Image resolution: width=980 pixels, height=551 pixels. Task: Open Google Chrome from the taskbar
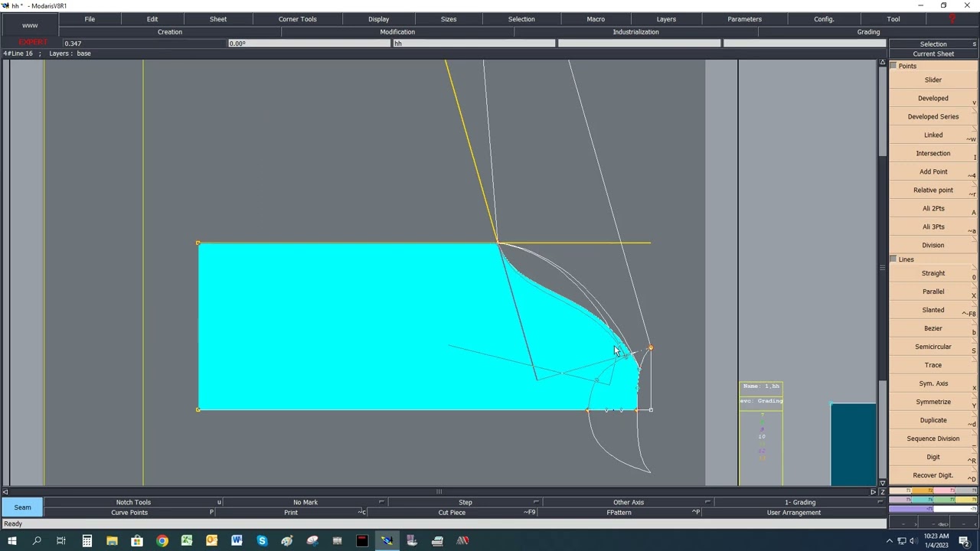162,541
